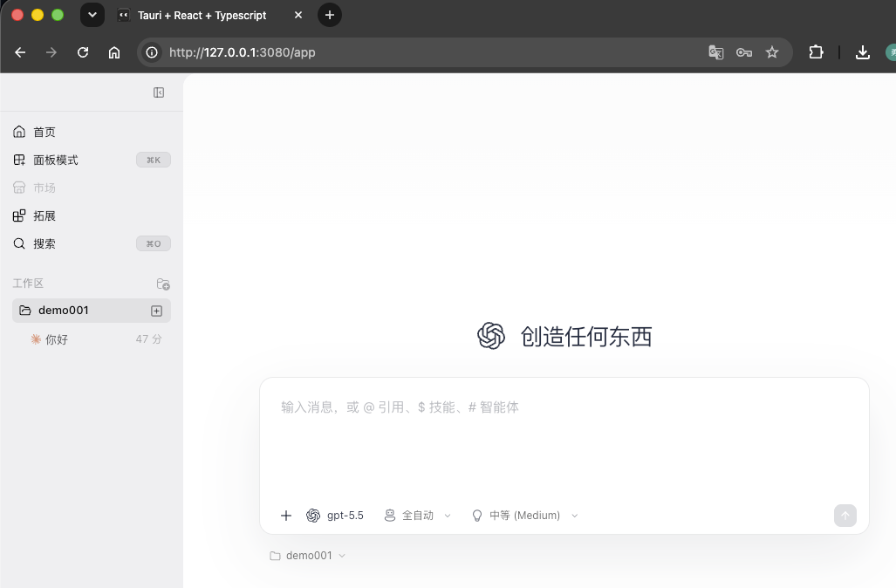Open browser extensions puzzle icon
Screen dimensions: 896x588
[816, 52]
